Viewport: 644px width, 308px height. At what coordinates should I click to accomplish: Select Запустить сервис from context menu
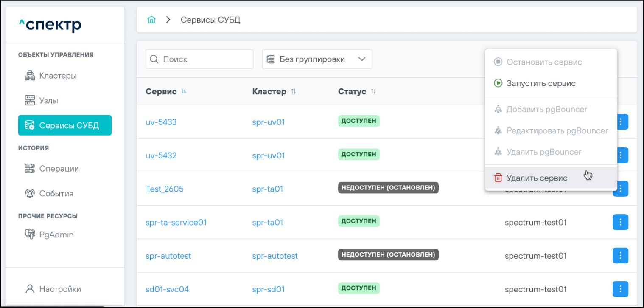(540, 83)
